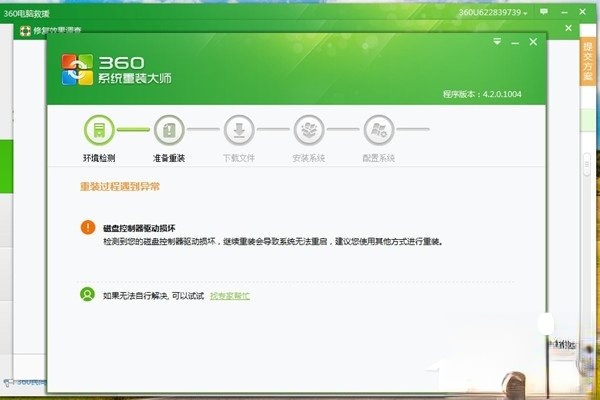Minimize the 系统重装大师 window
Viewport: 600px width, 400px height.
pos(515,43)
